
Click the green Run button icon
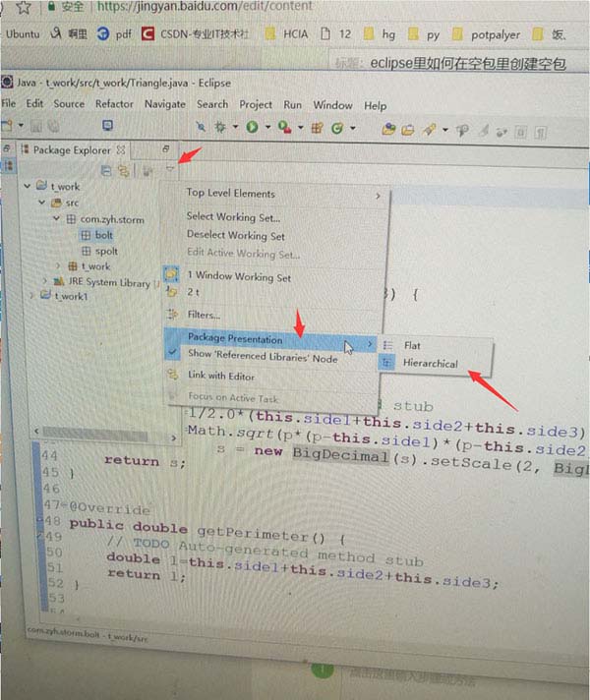click(253, 127)
